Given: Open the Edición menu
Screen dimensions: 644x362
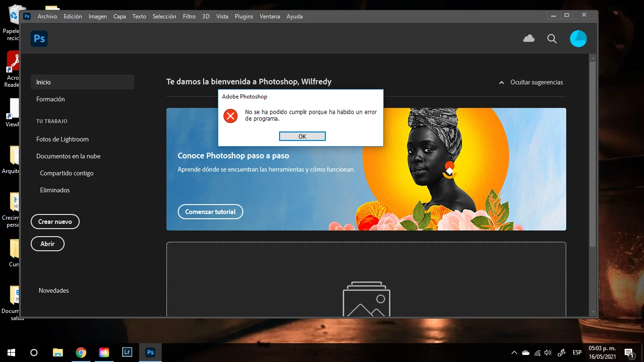Looking at the screenshot, I should [73, 16].
